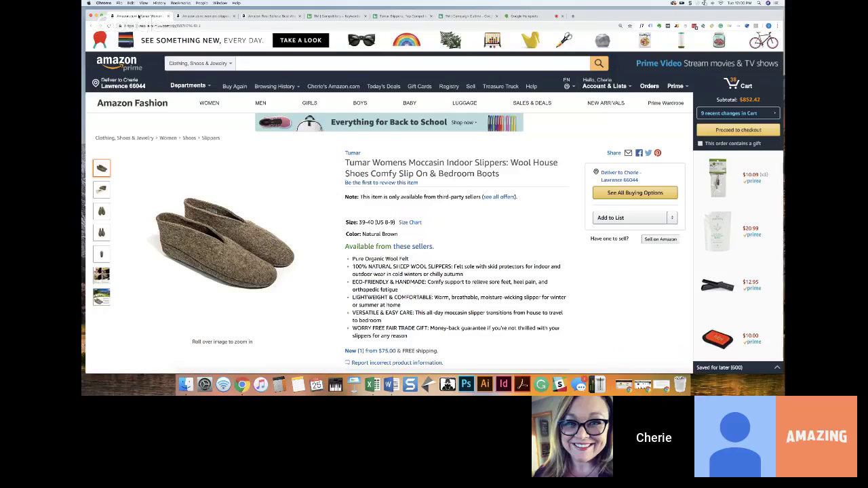
Task: Click TAKE A LOOK banner button
Action: tap(300, 40)
